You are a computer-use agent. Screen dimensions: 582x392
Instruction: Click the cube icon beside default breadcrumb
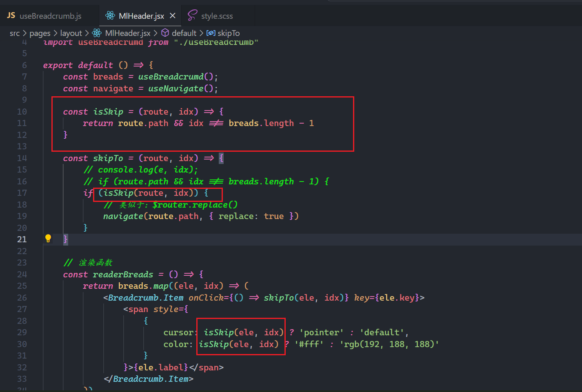coord(165,33)
